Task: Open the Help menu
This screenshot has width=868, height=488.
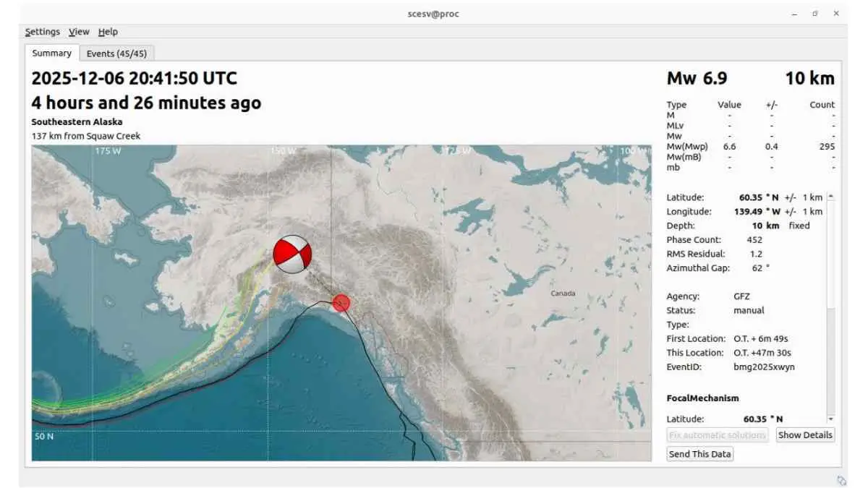Action: [108, 31]
